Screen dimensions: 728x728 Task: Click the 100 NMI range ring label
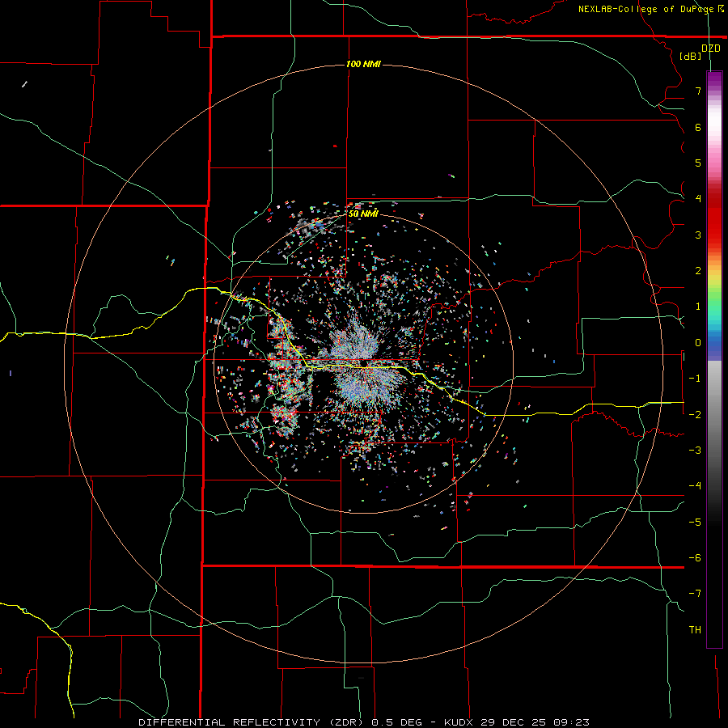coord(363,64)
